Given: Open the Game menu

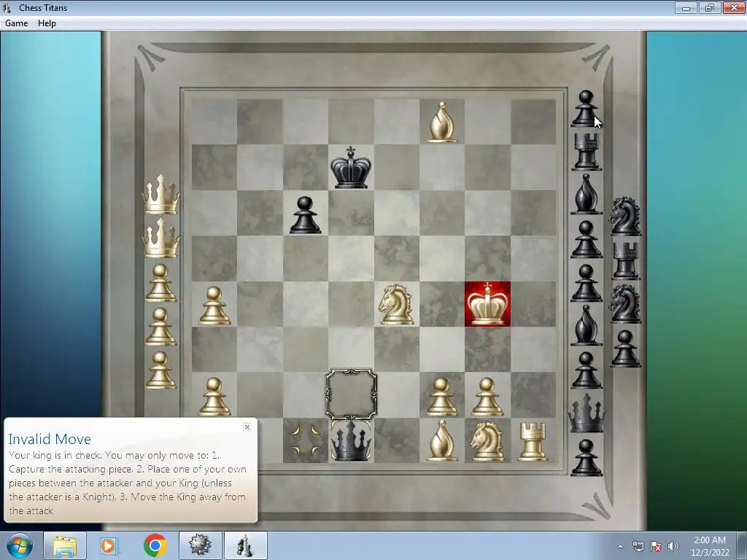Looking at the screenshot, I should pos(16,23).
